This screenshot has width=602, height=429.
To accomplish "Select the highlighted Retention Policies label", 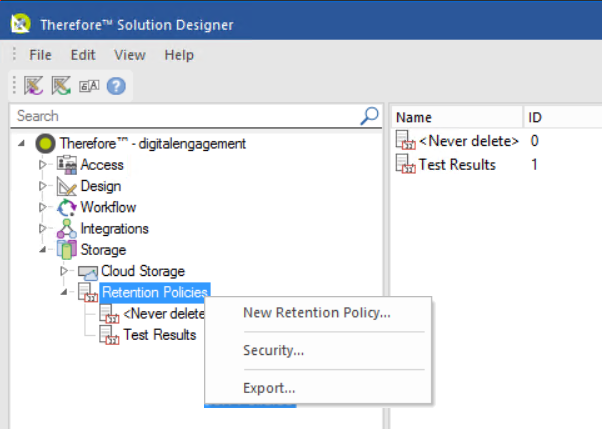I will click(155, 292).
